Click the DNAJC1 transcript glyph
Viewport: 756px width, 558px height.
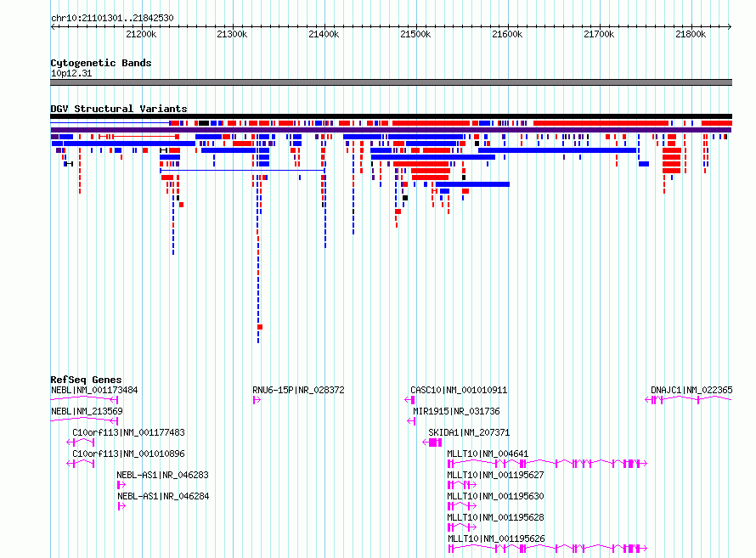coord(689,400)
